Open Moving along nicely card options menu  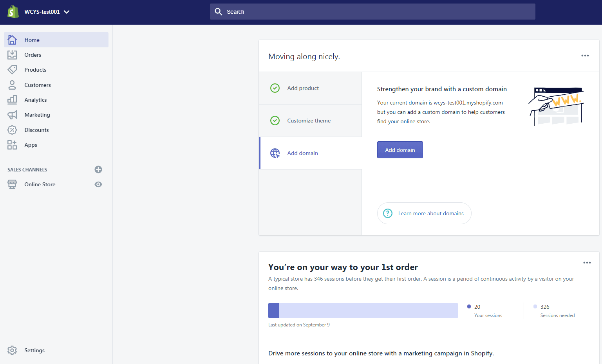585,56
